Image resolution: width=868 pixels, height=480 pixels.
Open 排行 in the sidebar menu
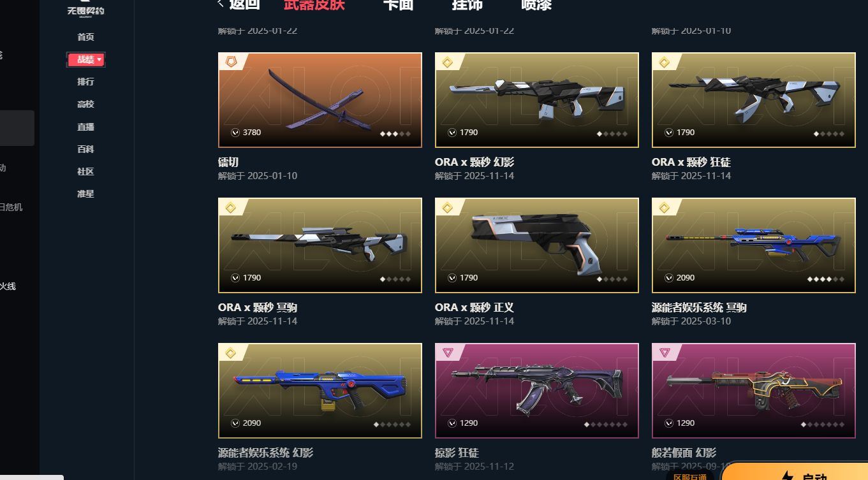pos(85,82)
